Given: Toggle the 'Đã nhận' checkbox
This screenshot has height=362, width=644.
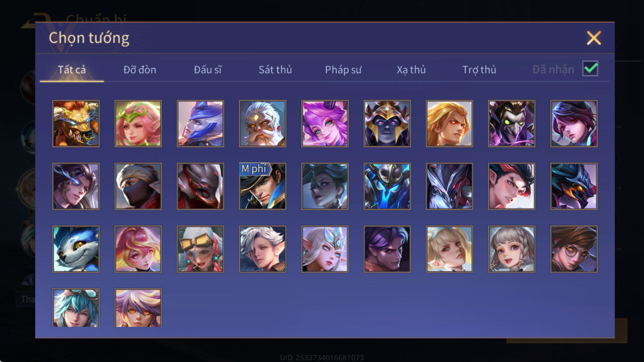Looking at the screenshot, I should pyautogui.click(x=590, y=69).
